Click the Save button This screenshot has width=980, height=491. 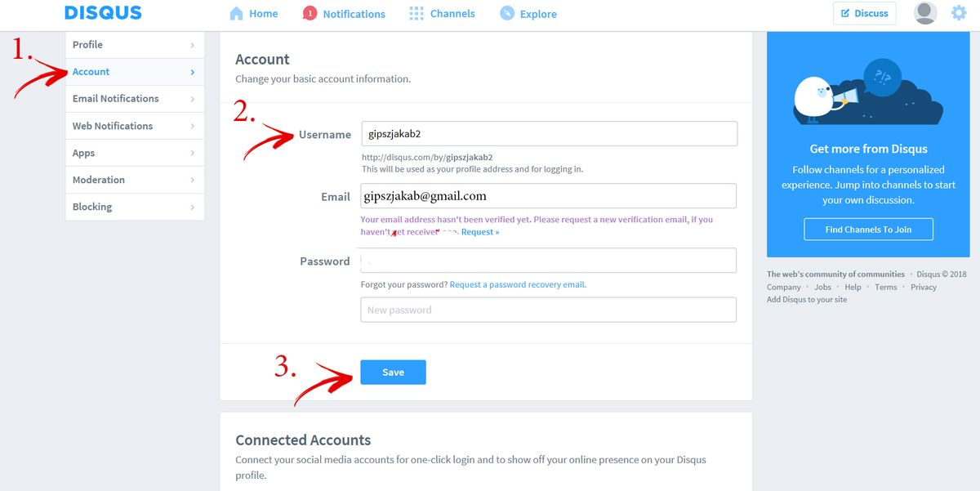click(x=393, y=372)
